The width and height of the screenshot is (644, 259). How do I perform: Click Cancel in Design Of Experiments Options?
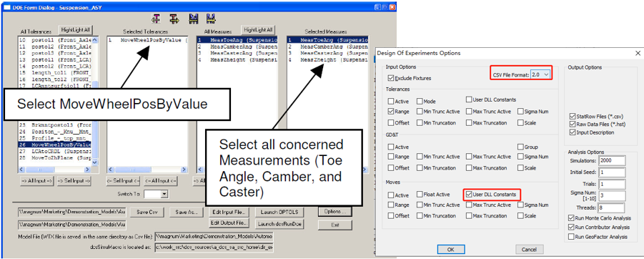coord(530,249)
